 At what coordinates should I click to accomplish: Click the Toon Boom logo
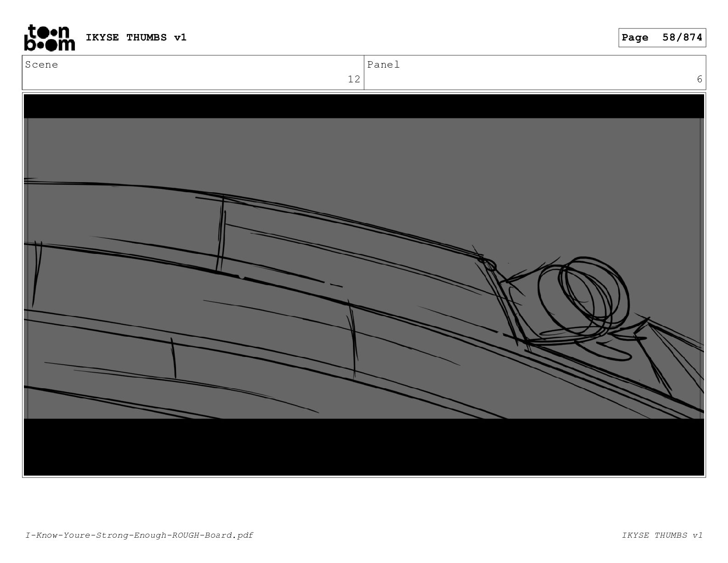tap(49, 38)
